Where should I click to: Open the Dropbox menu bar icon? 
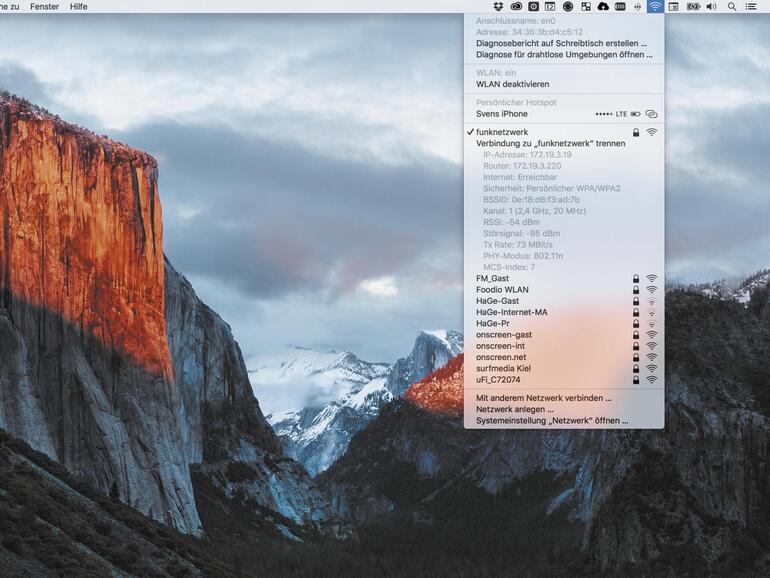[498, 6]
